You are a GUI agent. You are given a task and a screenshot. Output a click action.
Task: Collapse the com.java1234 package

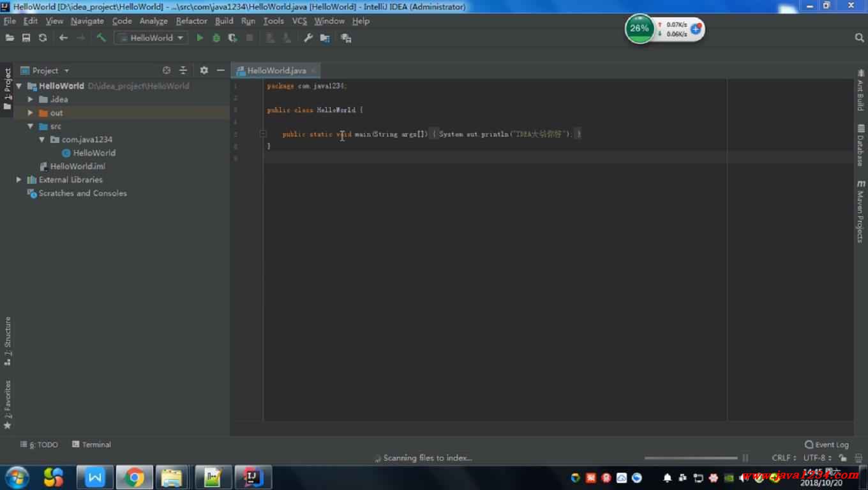click(x=41, y=139)
